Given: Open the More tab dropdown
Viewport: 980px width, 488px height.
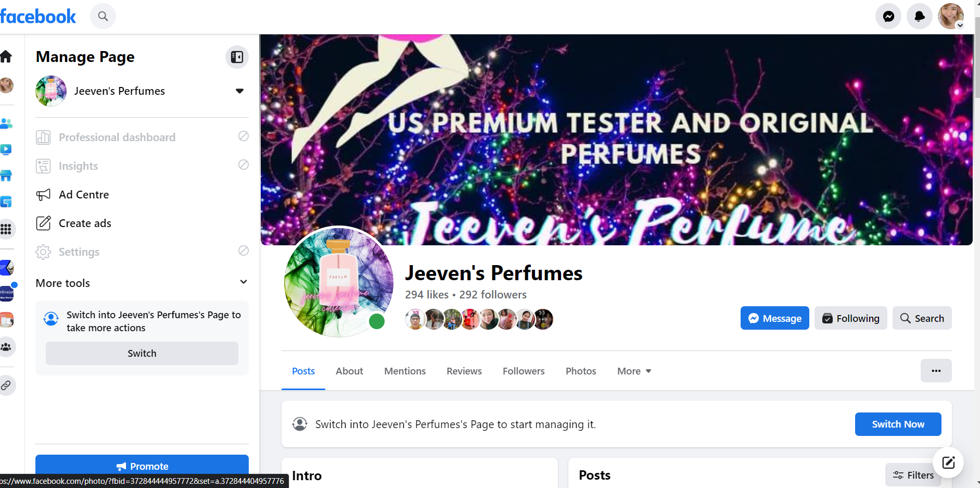Looking at the screenshot, I should (634, 371).
